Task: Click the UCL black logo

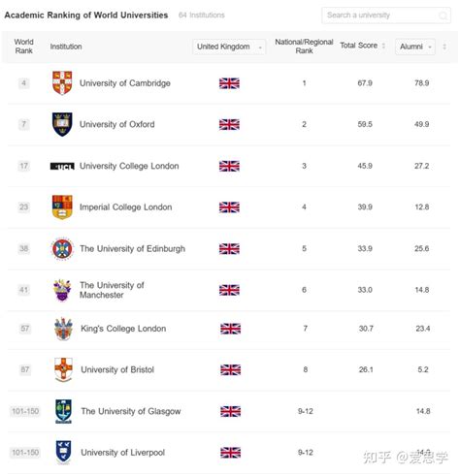Action: click(62, 166)
